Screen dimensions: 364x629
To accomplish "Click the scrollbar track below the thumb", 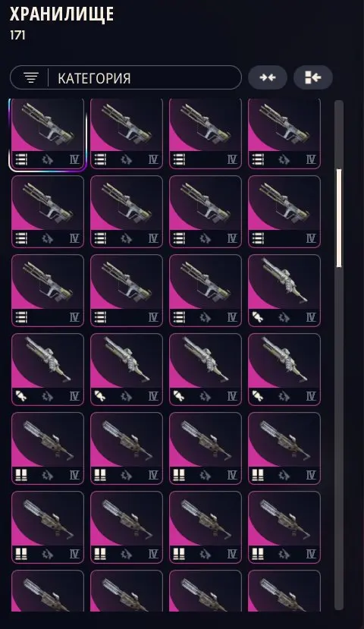I will pos(339,437).
